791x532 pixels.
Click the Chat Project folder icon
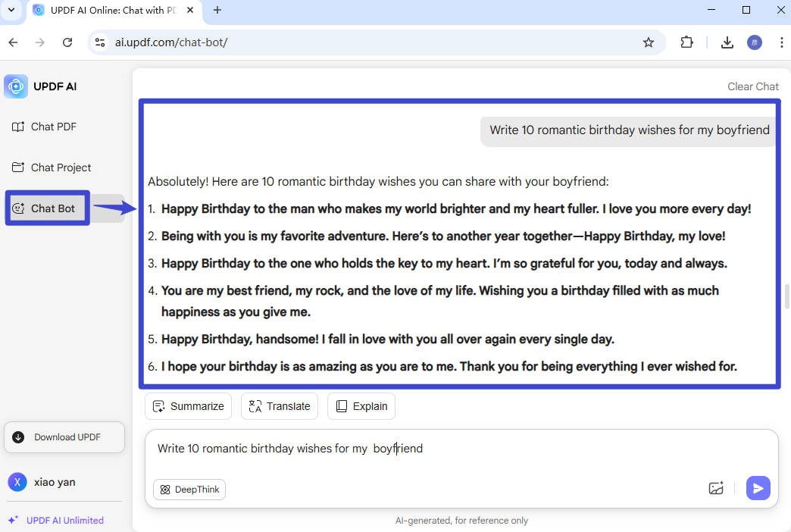coord(18,167)
